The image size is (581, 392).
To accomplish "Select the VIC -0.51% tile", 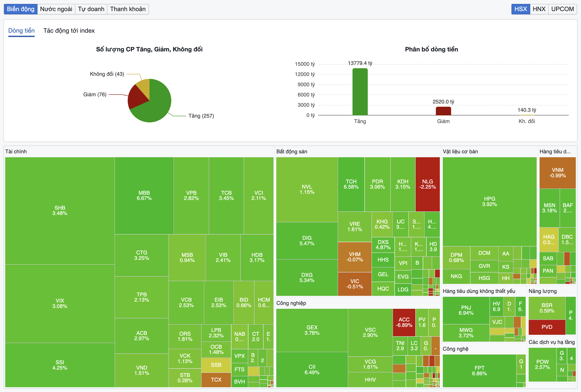I will (355, 284).
